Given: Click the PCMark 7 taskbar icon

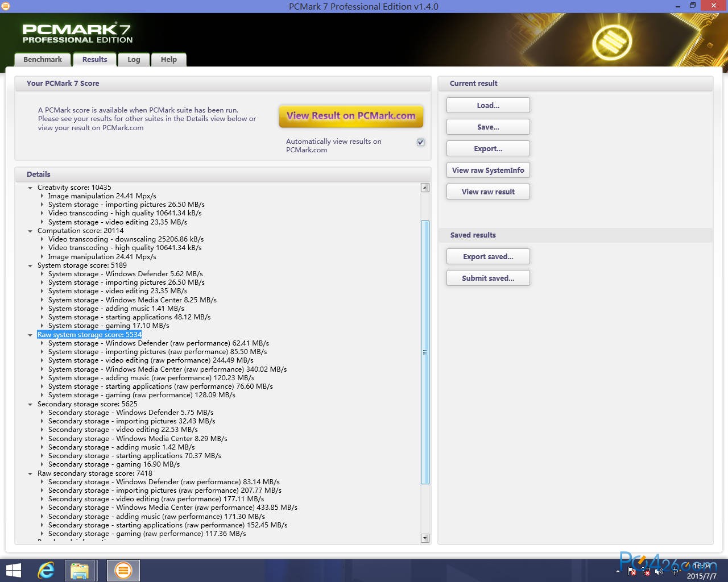Looking at the screenshot, I should click(x=123, y=570).
